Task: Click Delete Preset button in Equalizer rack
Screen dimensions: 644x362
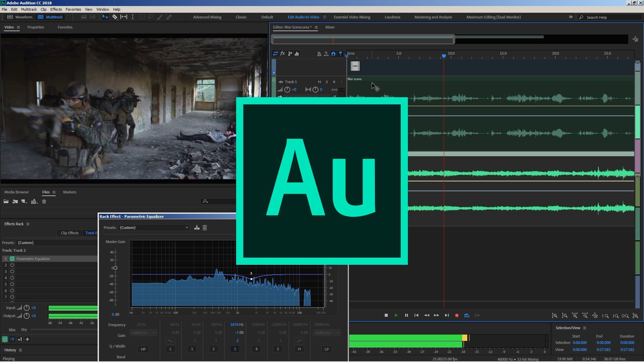Action: [204, 227]
